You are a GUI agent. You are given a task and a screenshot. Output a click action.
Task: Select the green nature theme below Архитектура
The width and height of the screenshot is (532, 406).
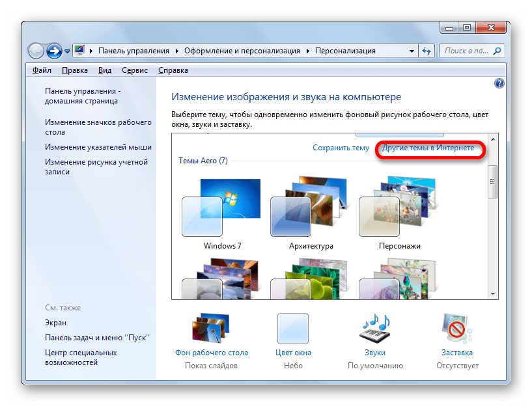(309, 278)
